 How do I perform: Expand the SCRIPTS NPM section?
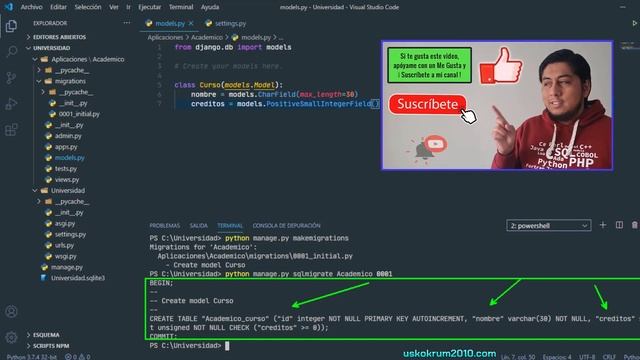point(51,346)
